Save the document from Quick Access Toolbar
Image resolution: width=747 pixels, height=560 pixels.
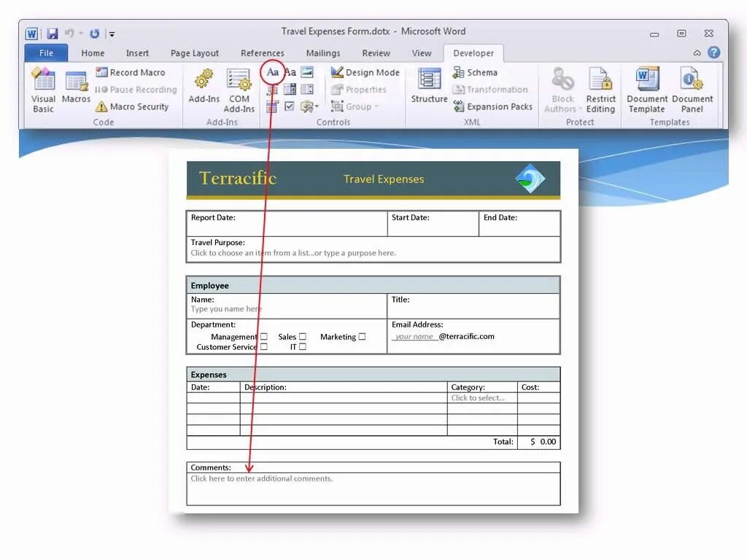click(x=52, y=34)
